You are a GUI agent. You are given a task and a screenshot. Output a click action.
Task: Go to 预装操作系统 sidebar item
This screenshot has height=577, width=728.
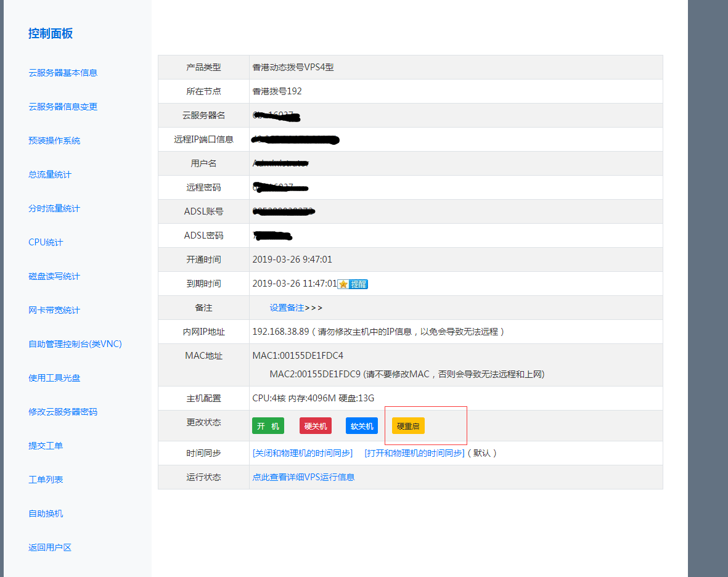pos(54,141)
